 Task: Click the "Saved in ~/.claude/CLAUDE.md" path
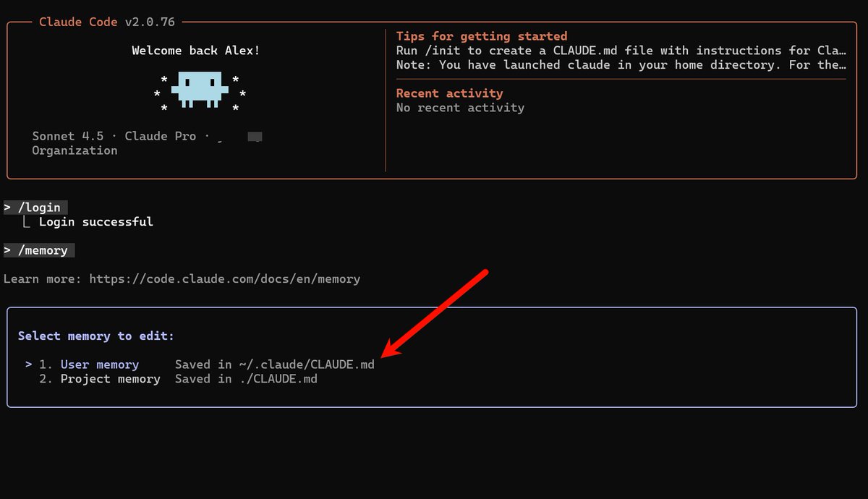pos(275,364)
